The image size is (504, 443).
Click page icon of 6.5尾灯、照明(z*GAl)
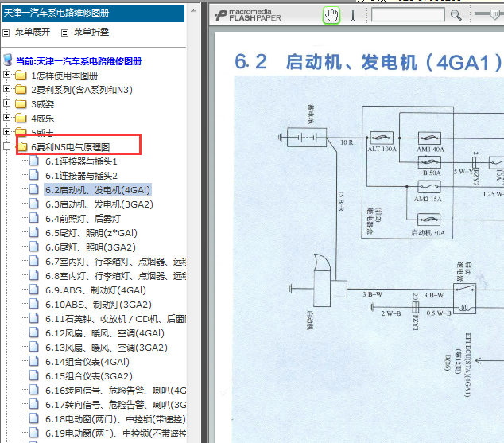tap(34, 231)
